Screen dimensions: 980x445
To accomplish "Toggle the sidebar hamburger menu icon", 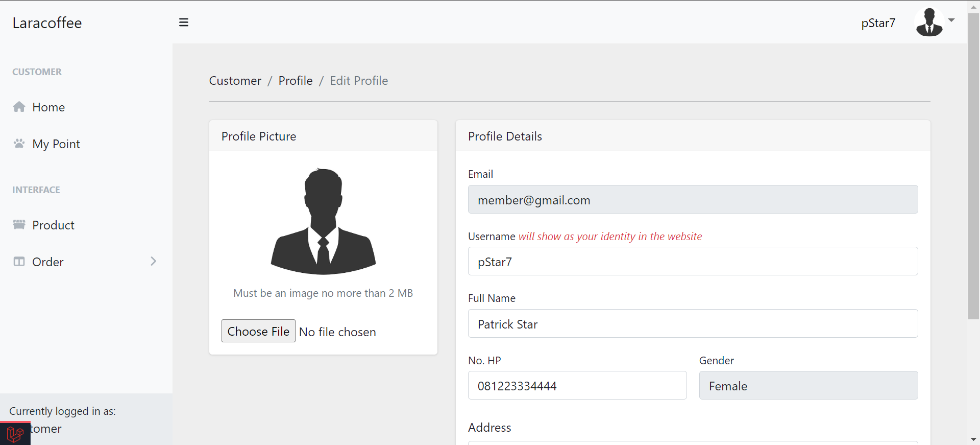I will tap(184, 22).
